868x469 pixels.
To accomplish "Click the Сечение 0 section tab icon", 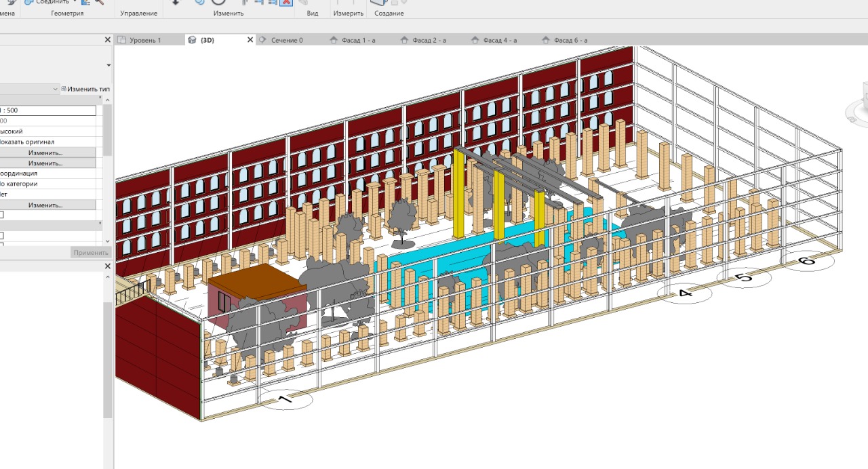I will [263, 40].
